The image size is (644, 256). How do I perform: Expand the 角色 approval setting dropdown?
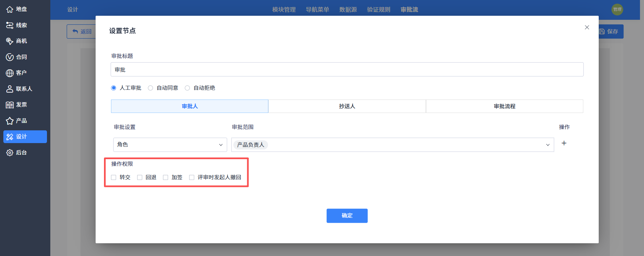170,145
